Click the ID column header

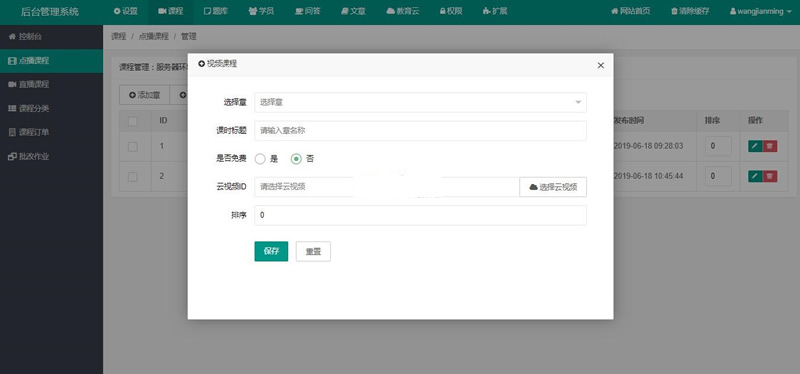tap(164, 121)
